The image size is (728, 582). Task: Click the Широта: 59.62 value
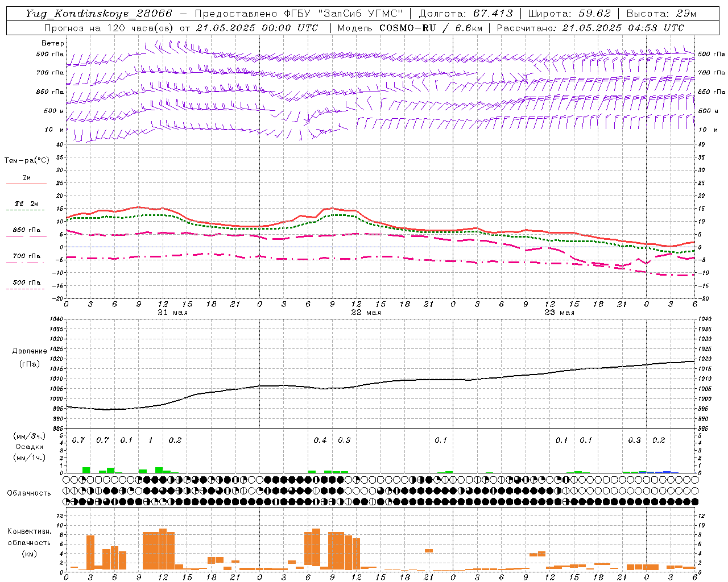569,14
